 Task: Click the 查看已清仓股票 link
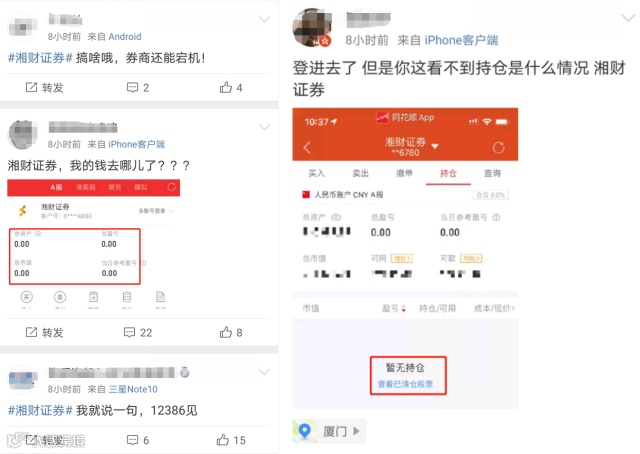click(x=405, y=384)
